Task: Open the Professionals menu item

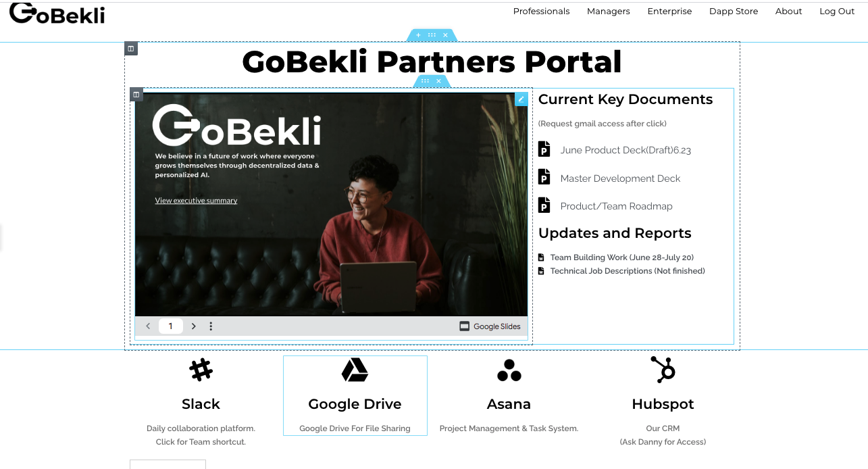Action: (541, 11)
